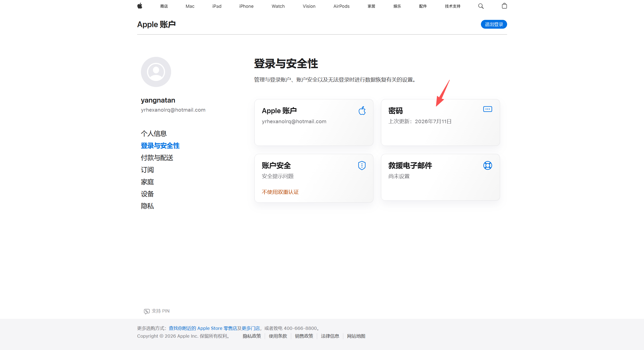Image resolution: width=644 pixels, height=350 pixels.
Task: Go to 个人信息 in the sidebar
Action: click(154, 134)
